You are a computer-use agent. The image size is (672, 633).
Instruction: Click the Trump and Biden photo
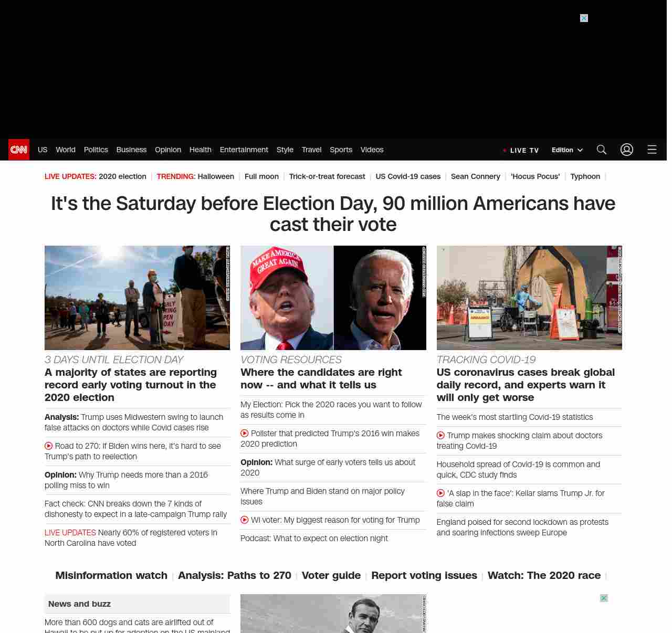point(333,298)
